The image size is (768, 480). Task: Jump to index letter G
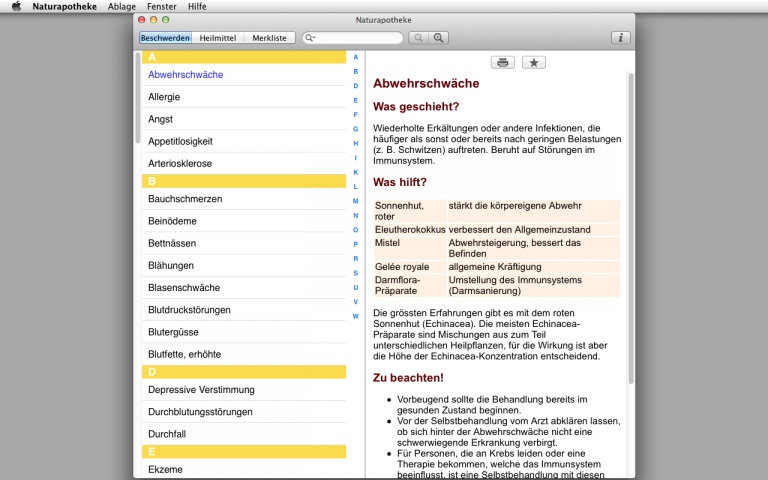pos(356,129)
